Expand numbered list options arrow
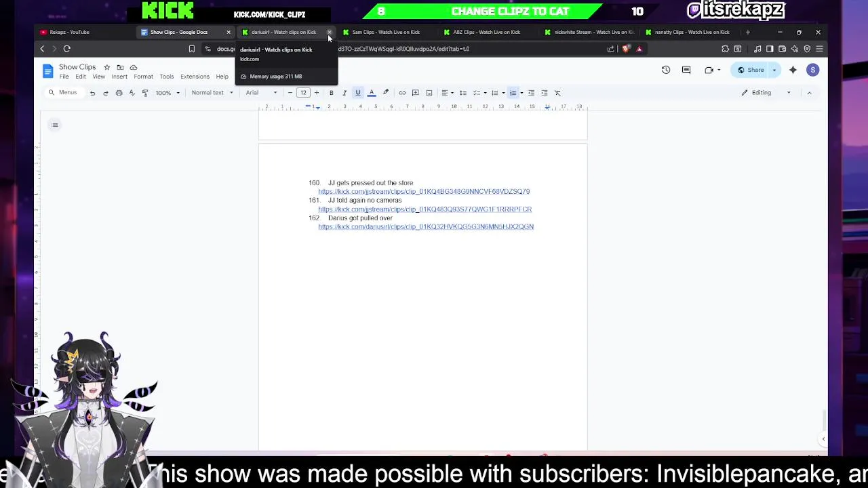Image resolution: width=868 pixels, height=488 pixels. pos(521,93)
